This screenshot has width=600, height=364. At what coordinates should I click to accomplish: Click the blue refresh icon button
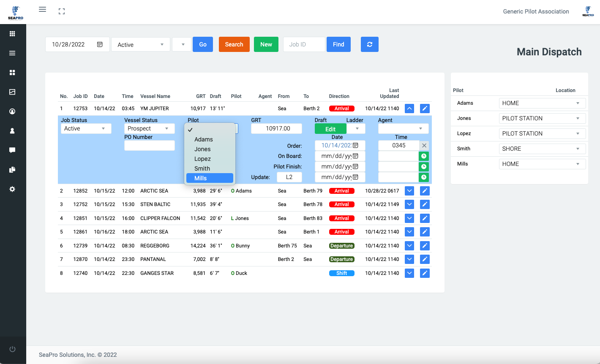[369, 44]
